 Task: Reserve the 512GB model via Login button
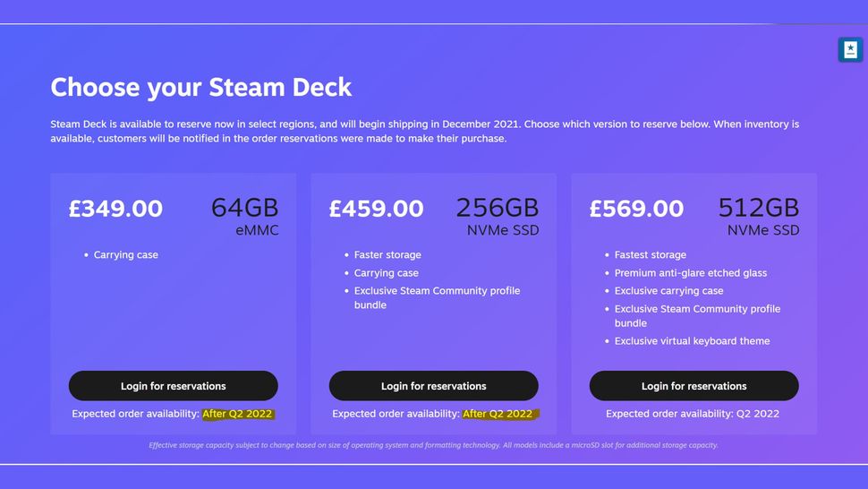click(x=694, y=386)
